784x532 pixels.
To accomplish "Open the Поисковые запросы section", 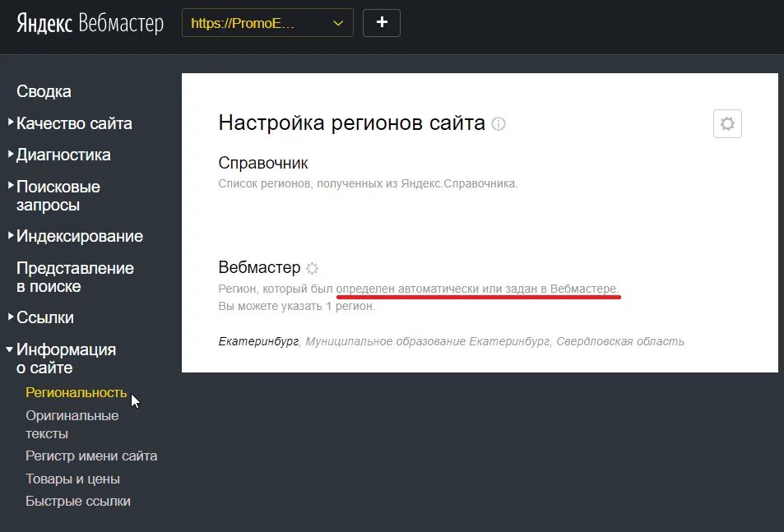I will click(x=58, y=196).
